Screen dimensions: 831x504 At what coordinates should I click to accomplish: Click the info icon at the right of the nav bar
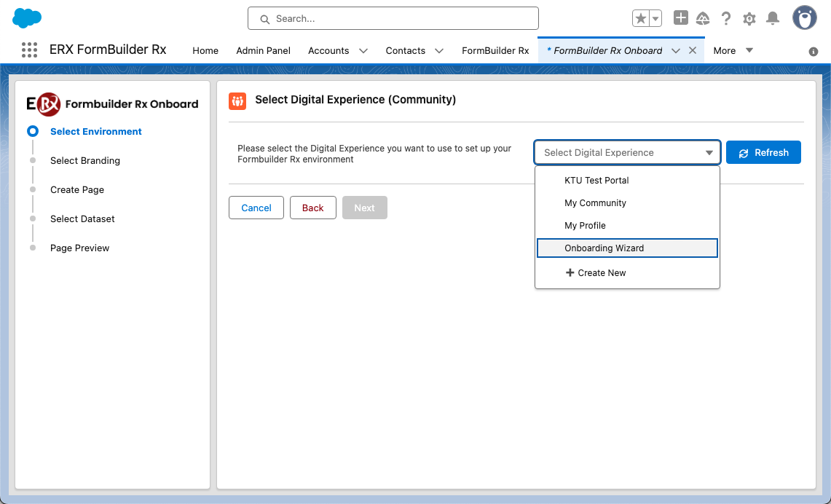[814, 52]
